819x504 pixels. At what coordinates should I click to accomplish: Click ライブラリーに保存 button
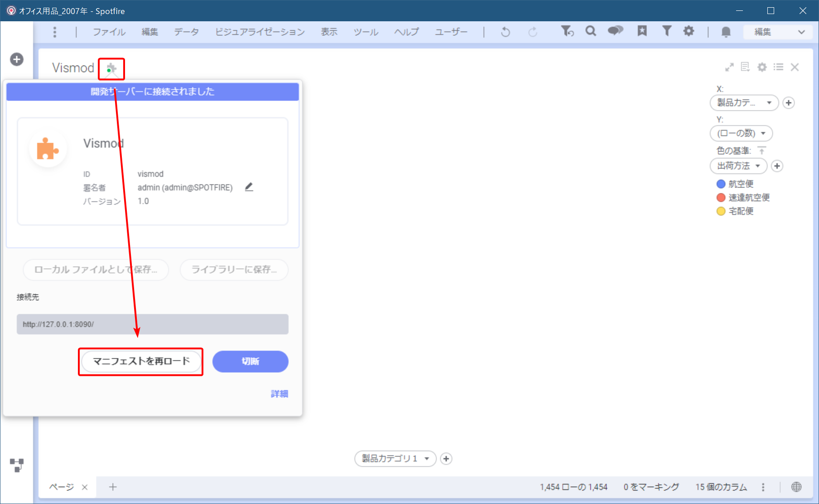pos(234,270)
